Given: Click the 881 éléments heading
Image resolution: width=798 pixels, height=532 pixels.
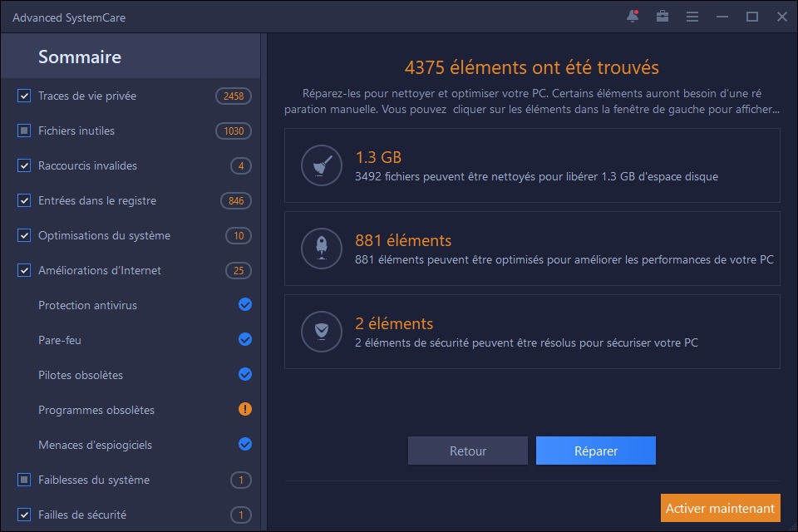Looking at the screenshot, I should point(403,240).
